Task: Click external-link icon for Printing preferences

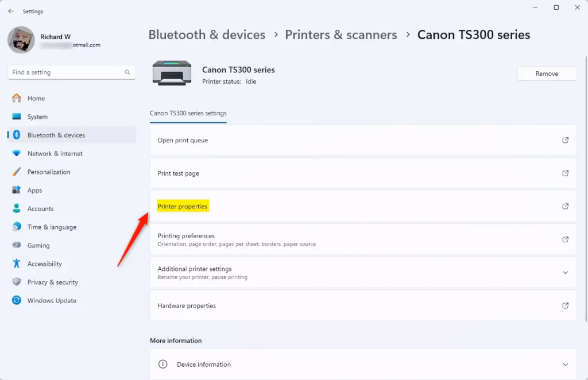Action: (x=566, y=239)
